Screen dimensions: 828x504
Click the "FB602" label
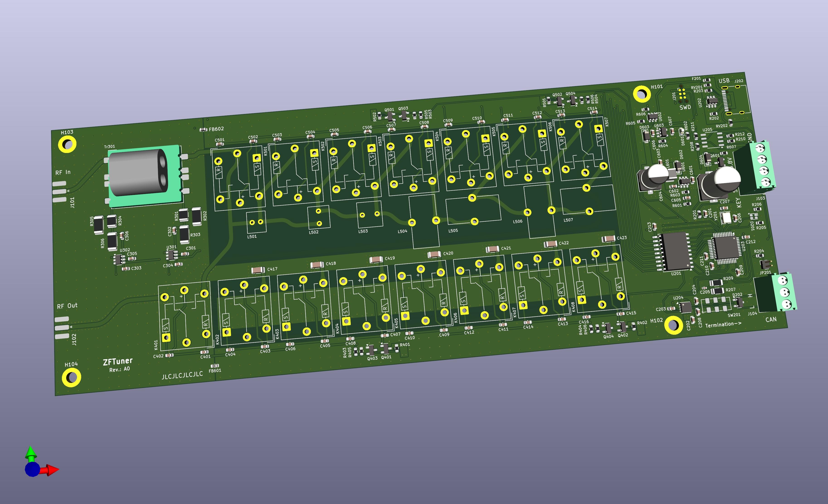point(216,129)
